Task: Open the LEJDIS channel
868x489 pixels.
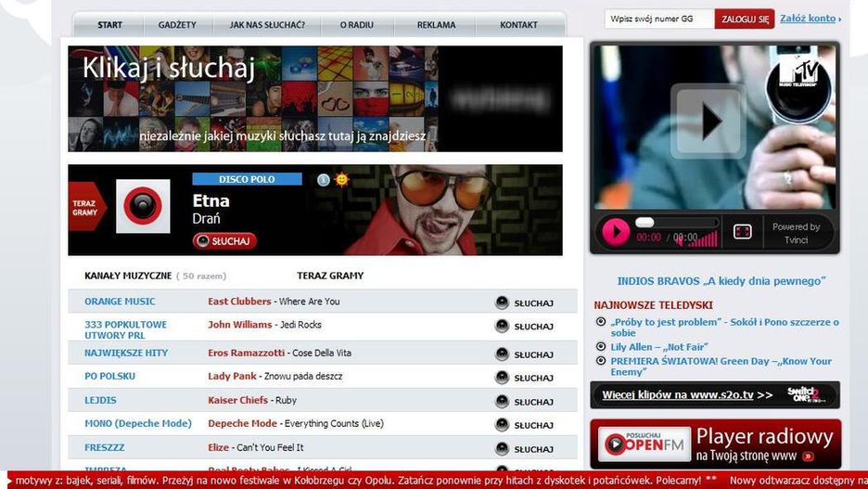Action: pos(100,400)
